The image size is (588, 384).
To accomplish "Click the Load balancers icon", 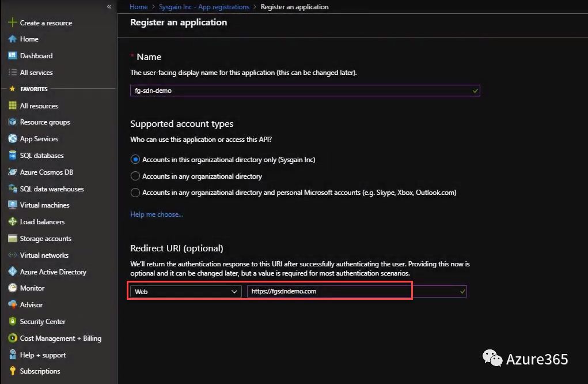I will pos(13,221).
